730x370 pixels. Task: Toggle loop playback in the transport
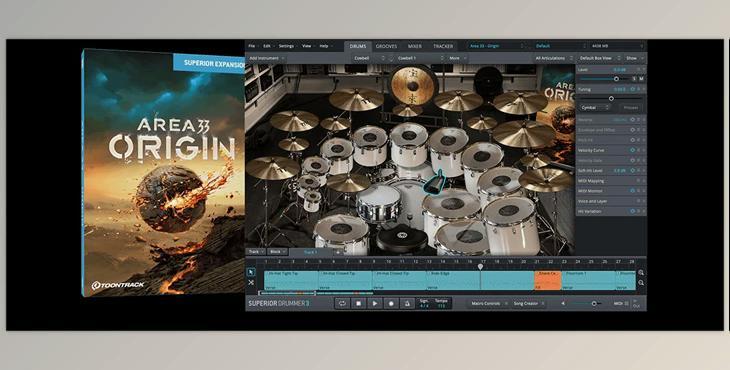[x=342, y=303]
